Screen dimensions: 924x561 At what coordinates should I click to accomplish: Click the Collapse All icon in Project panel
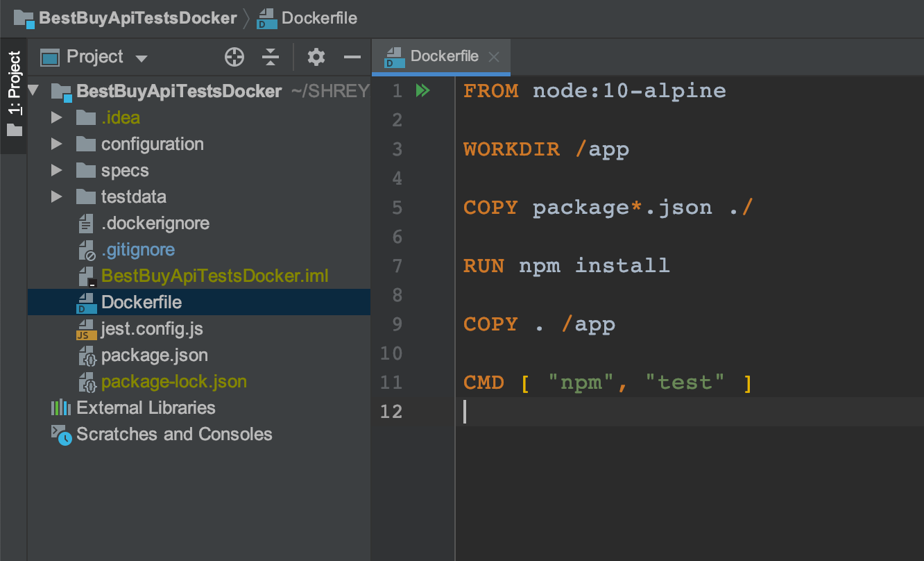[x=271, y=57]
